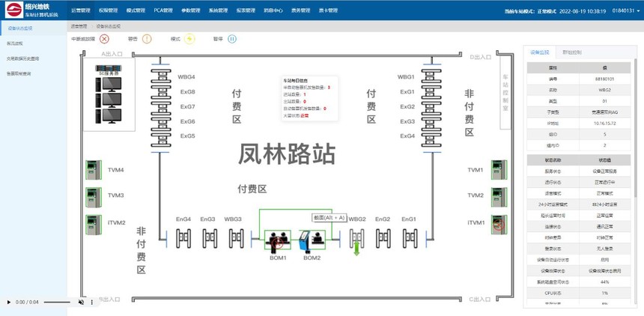Click the SC server computers icon
This screenshot has height=316, width=644.
tap(109, 98)
